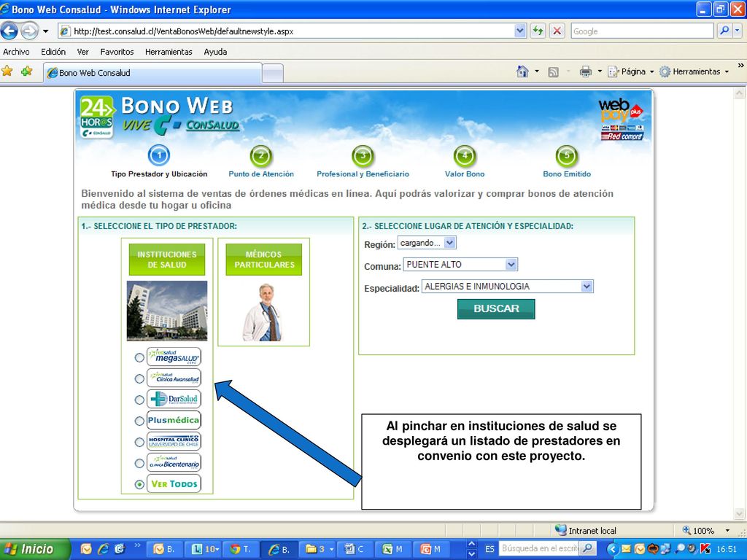747x560 pixels.
Task: Switch to the Bono Web Consalud tab
Action: click(x=152, y=73)
